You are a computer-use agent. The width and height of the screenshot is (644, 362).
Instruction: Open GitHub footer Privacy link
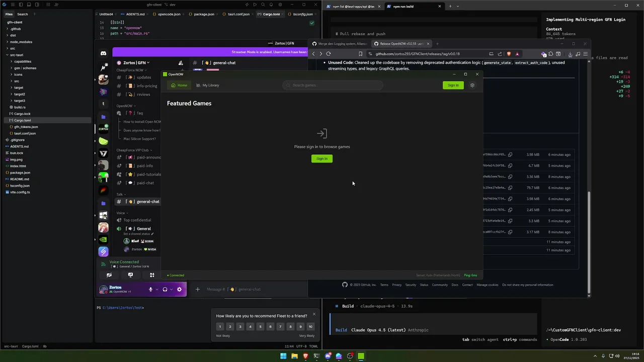point(397,285)
